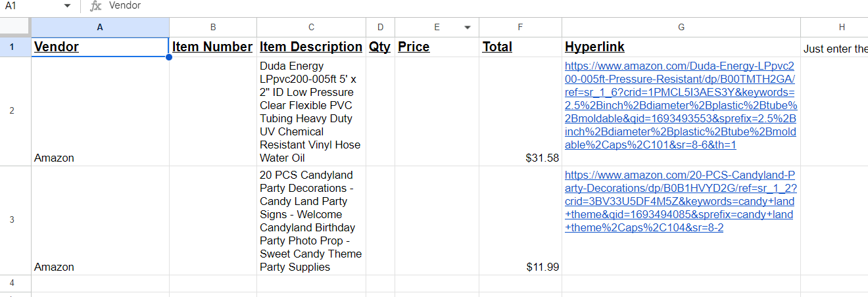This screenshot has width=868, height=297.
Task: Open the Candyland Party Decorations Amazon link
Action: coord(680,201)
